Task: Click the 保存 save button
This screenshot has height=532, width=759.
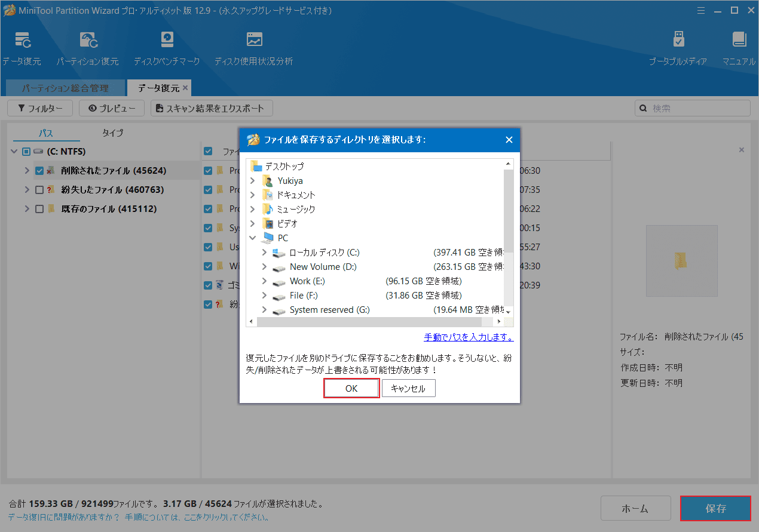Action: 715,509
